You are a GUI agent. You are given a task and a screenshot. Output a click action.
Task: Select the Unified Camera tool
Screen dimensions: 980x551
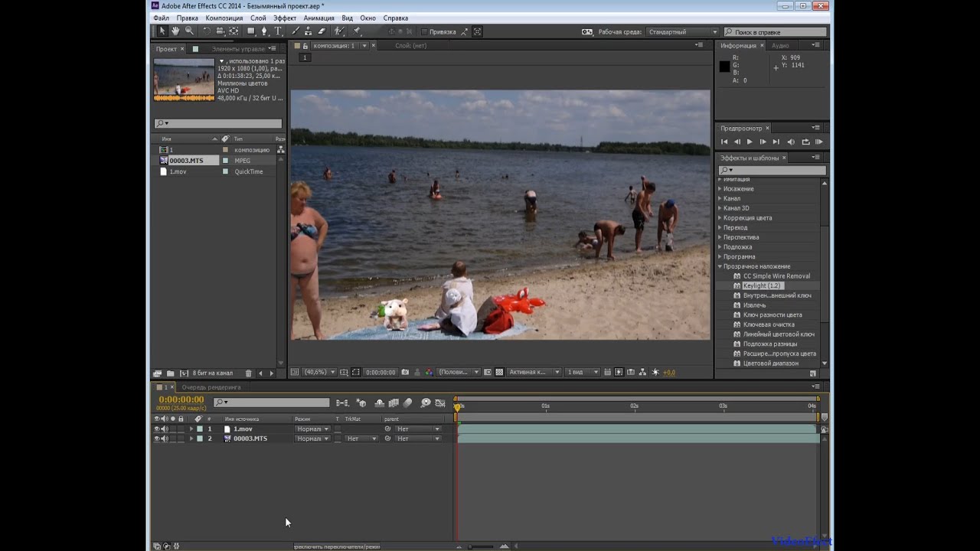[x=220, y=31]
